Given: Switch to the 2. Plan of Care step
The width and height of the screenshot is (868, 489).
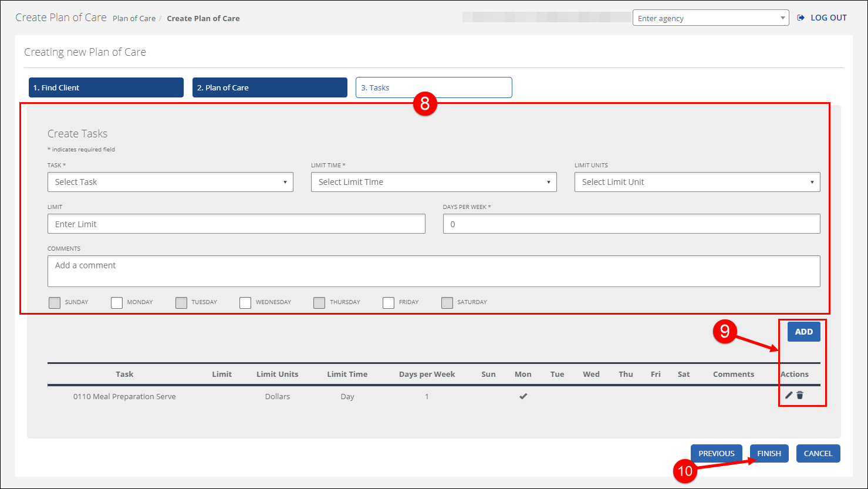Looking at the screenshot, I should click(x=270, y=87).
